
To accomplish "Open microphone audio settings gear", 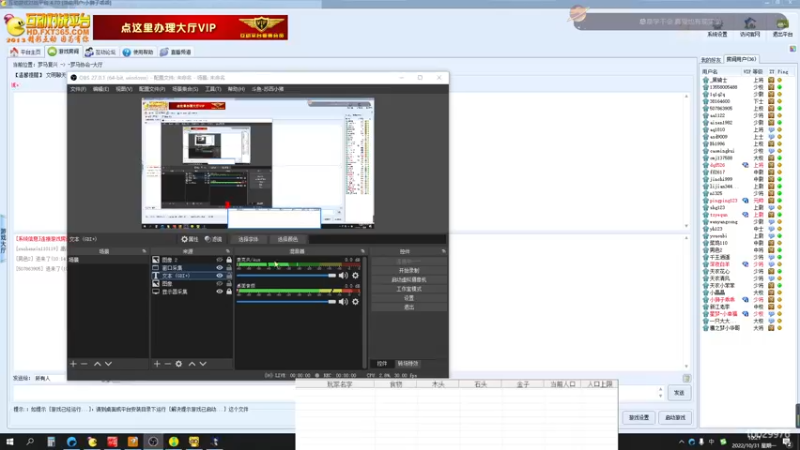I will pyautogui.click(x=355, y=276).
